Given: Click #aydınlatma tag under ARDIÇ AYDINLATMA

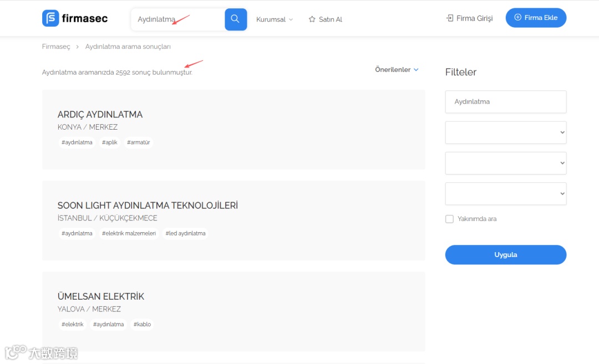Looking at the screenshot, I should 77,142.
